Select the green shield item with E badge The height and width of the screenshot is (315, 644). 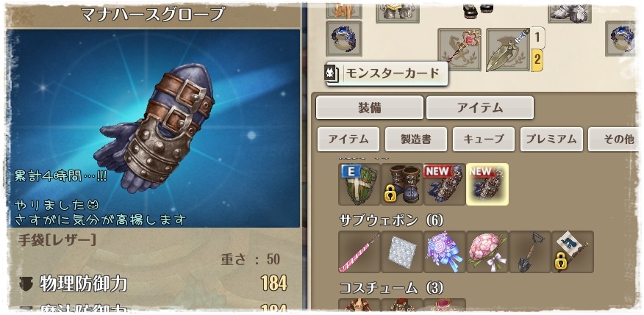(x=359, y=184)
